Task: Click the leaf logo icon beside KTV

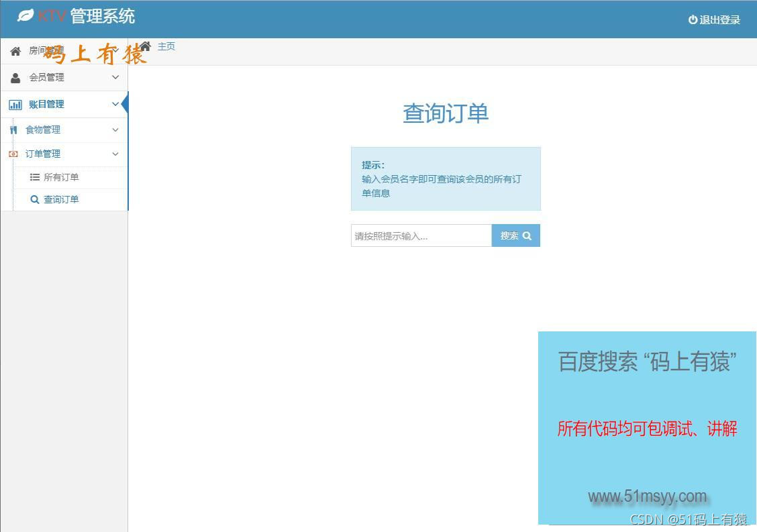Action: coord(26,15)
